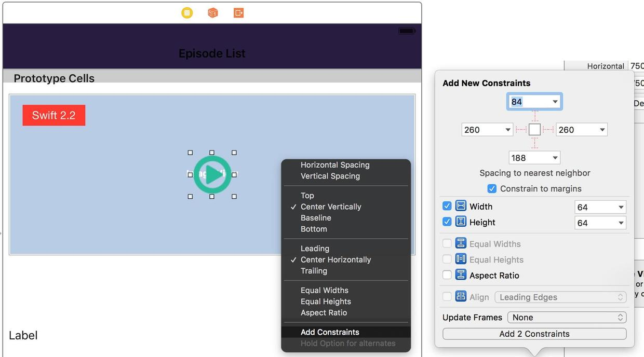The image size is (644, 357).
Task: Select Top in the constraint menu
Action: (307, 196)
